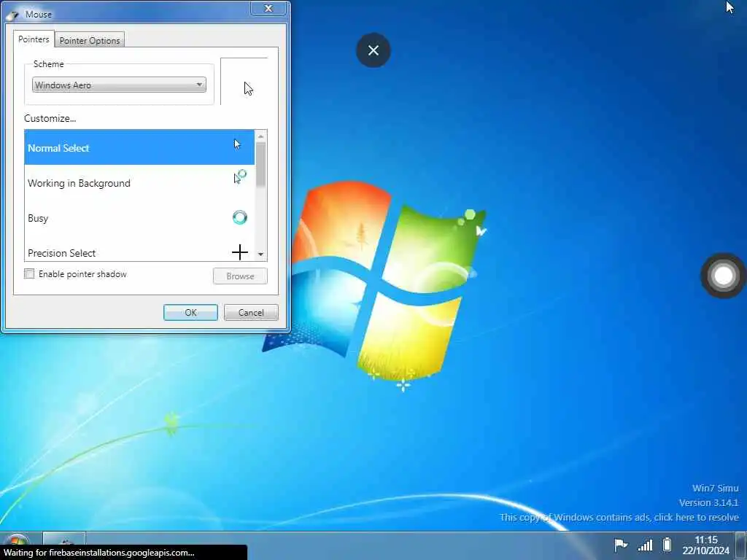Open the Pointer Options tab

point(90,40)
